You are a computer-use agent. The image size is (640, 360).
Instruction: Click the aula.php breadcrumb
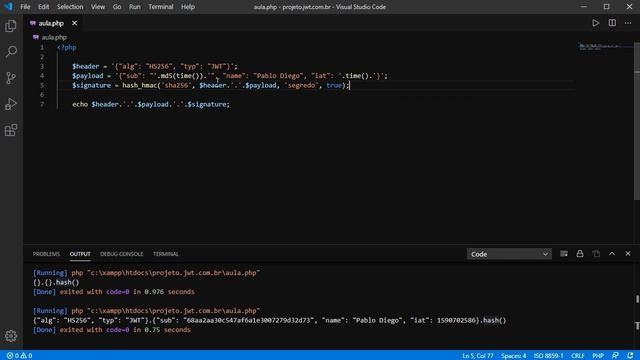(54, 37)
